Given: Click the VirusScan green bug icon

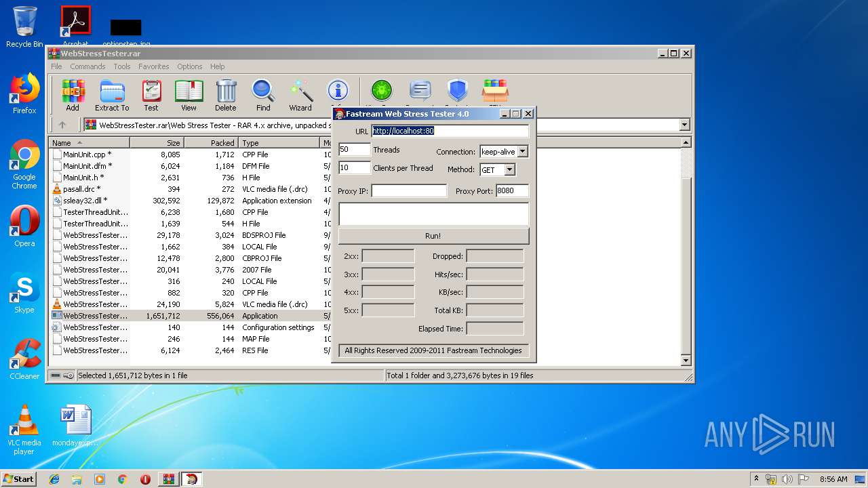Looking at the screenshot, I should [382, 91].
